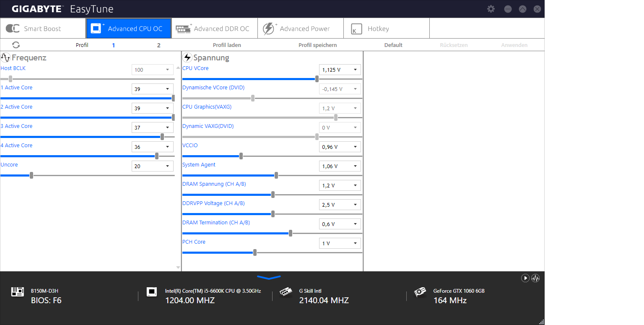This screenshot has width=644, height=325.
Task: Click the refresh profile icon
Action: pos(16,45)
